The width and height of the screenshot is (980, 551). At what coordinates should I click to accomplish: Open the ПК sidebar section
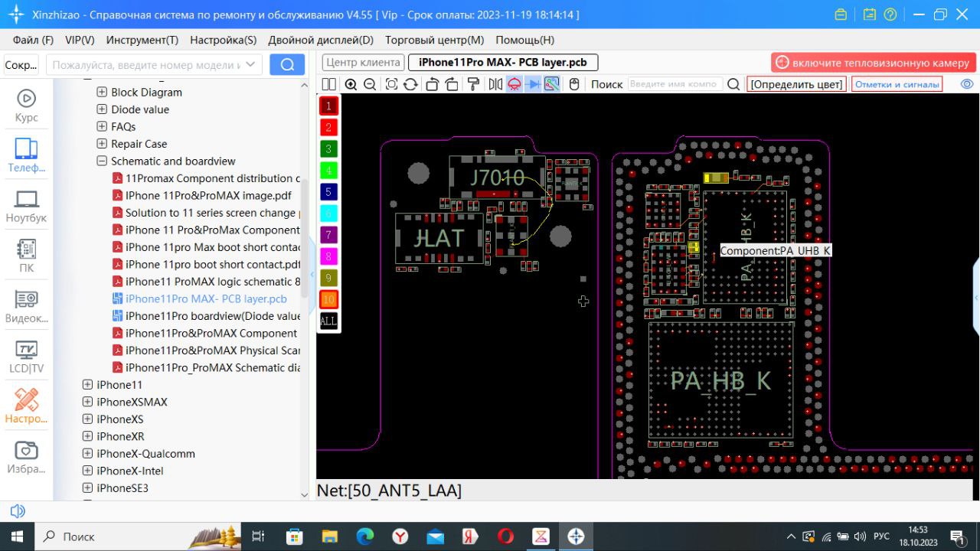pos(27,256)
